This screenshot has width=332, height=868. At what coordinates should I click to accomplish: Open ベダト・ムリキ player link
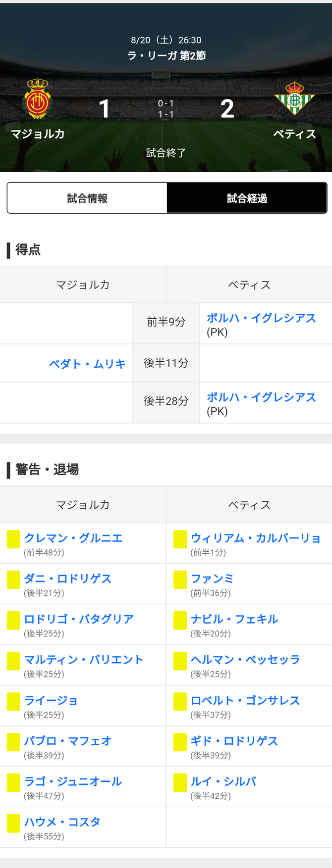[87, 364]
